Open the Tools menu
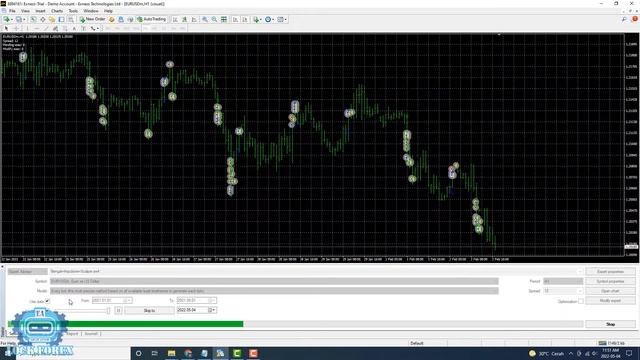 (x=73, y=11)
